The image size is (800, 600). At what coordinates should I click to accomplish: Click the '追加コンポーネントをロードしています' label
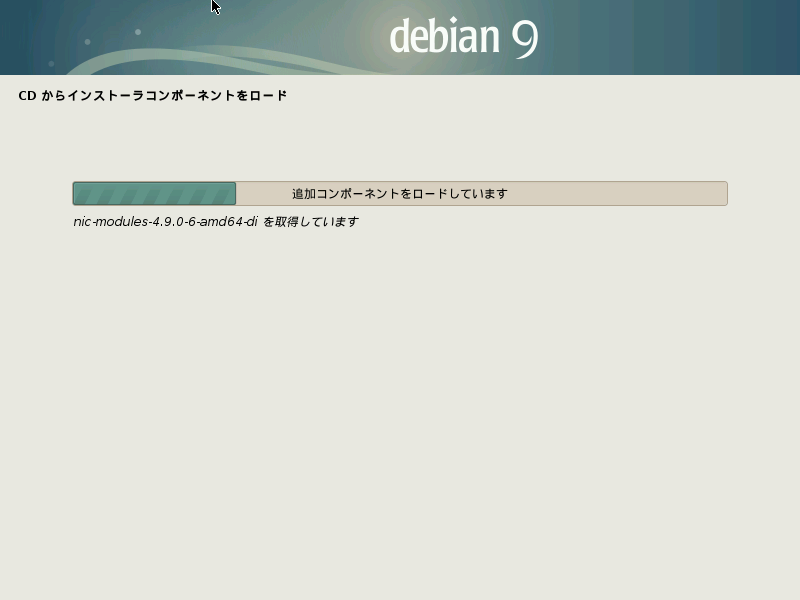[x=400, y=194]
